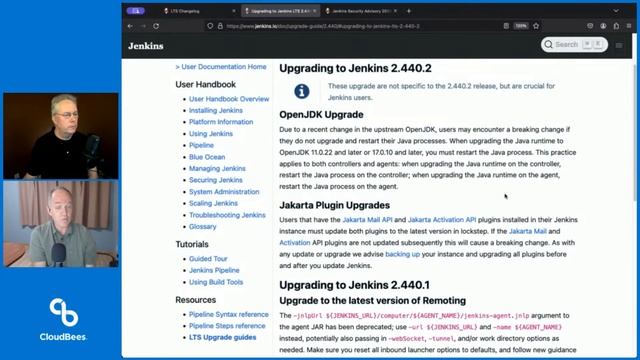640x360 pixels.
Task: Open Securing Jenkins sidebar link
Action: pos(216,180)
